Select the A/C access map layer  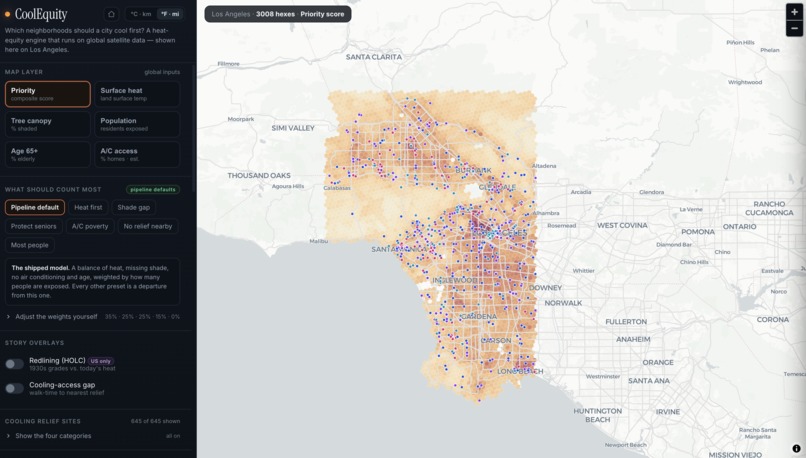(x=137, y=155)
